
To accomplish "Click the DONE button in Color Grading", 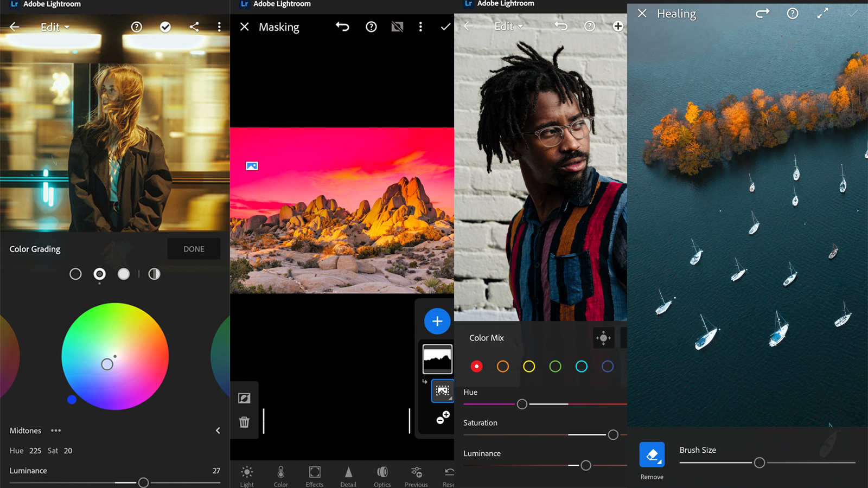I will tap(194, 249).
